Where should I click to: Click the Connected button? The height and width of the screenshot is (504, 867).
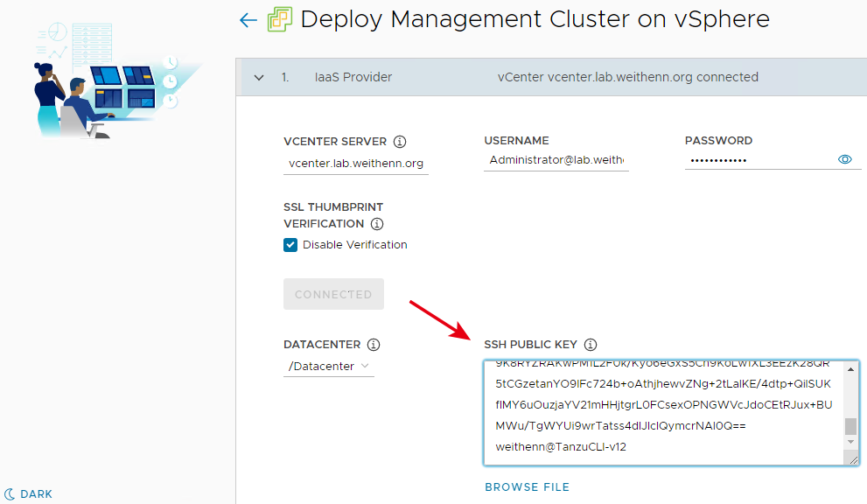point(333,294)
